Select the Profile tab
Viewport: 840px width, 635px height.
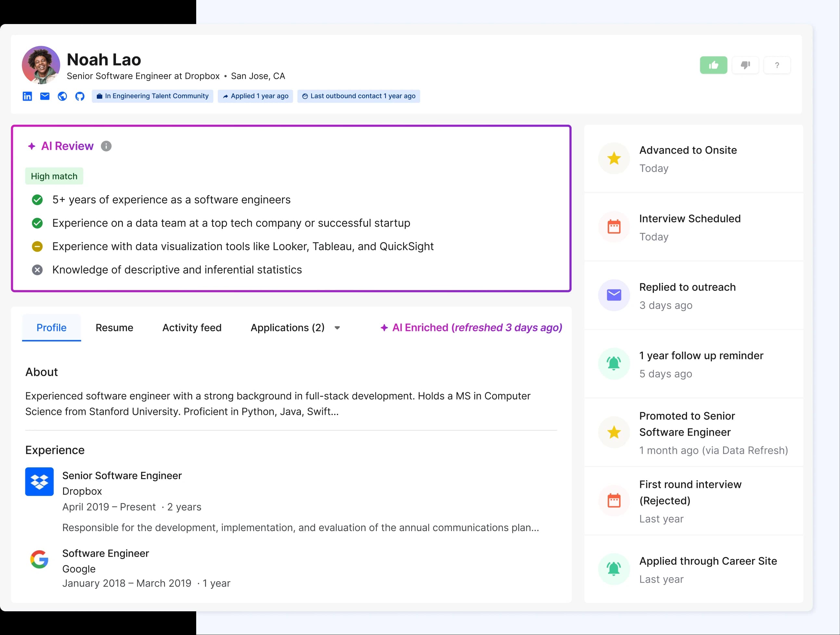pyautogui.click(x=51, y=327)
